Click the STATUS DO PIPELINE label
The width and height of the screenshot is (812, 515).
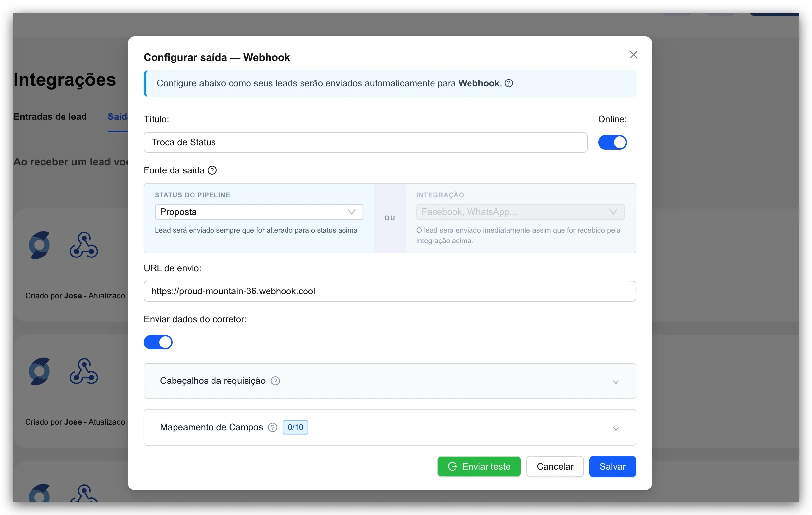coord(193,195)
